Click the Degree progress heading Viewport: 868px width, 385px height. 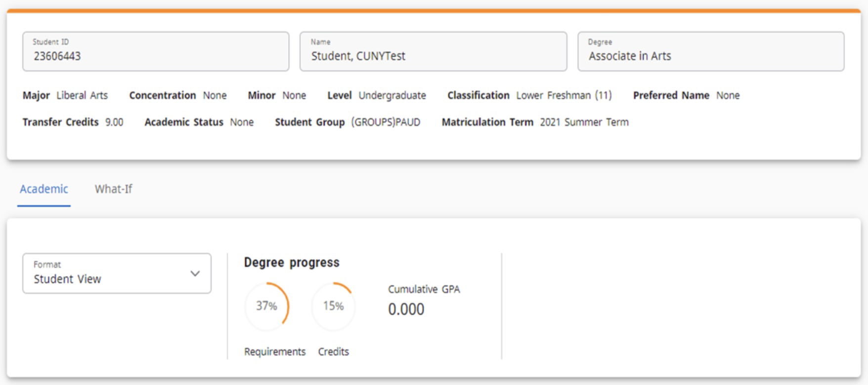click(292, 262)
